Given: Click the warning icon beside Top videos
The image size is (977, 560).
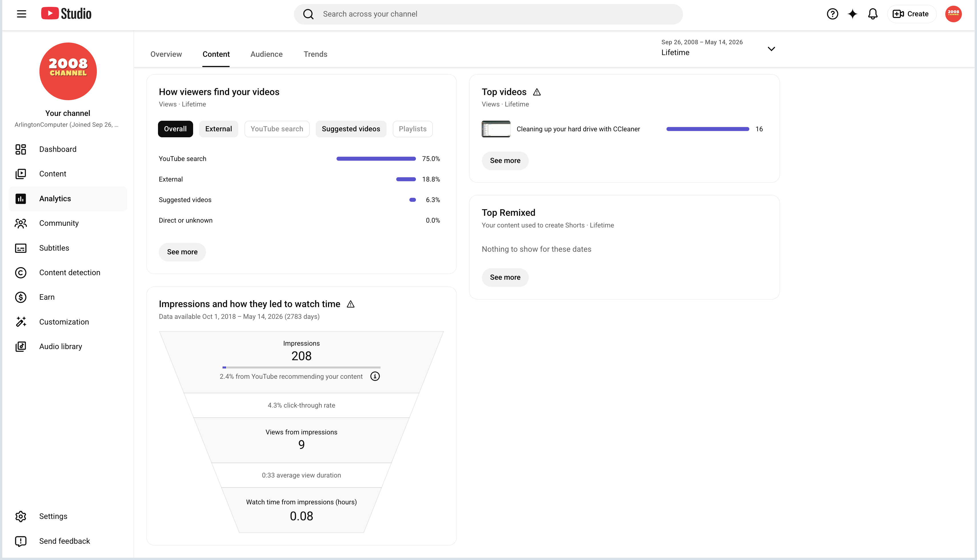Looking at the screenshot, I should tap(536, 92).
